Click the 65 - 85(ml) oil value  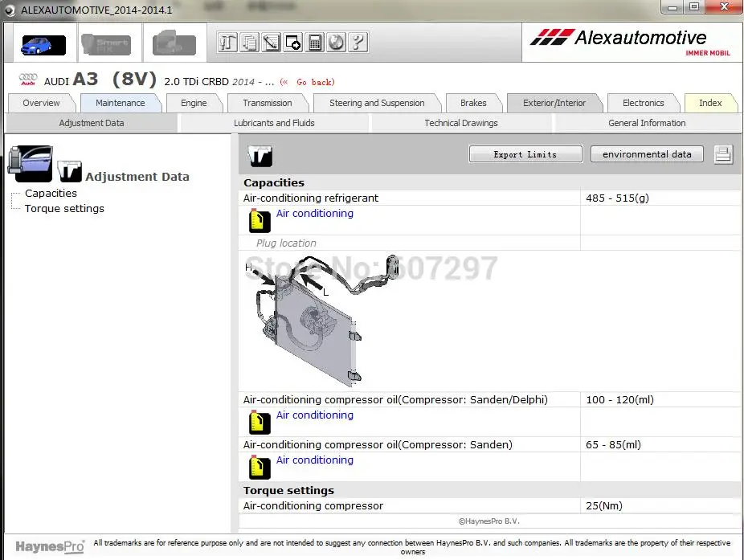(613, 444)
